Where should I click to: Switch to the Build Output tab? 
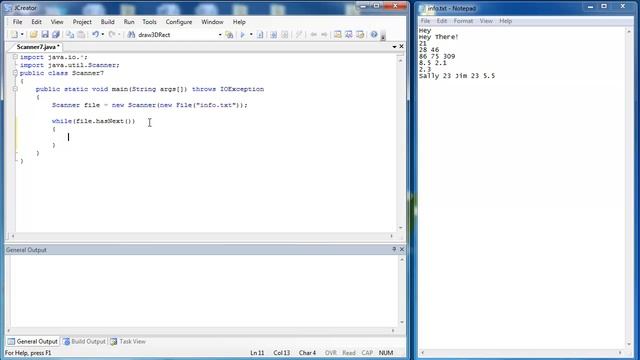(84, 341)
